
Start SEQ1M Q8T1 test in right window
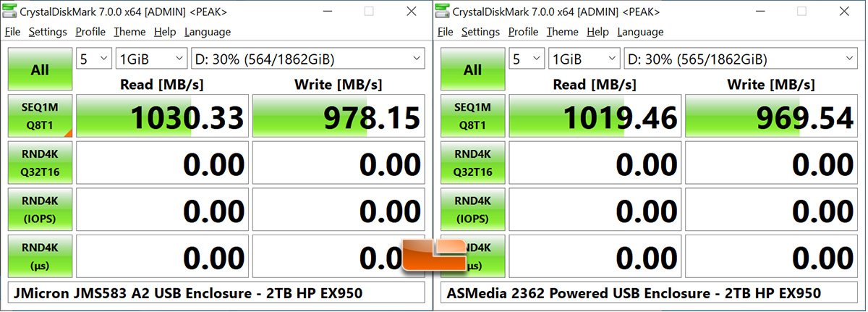[472, 116]
